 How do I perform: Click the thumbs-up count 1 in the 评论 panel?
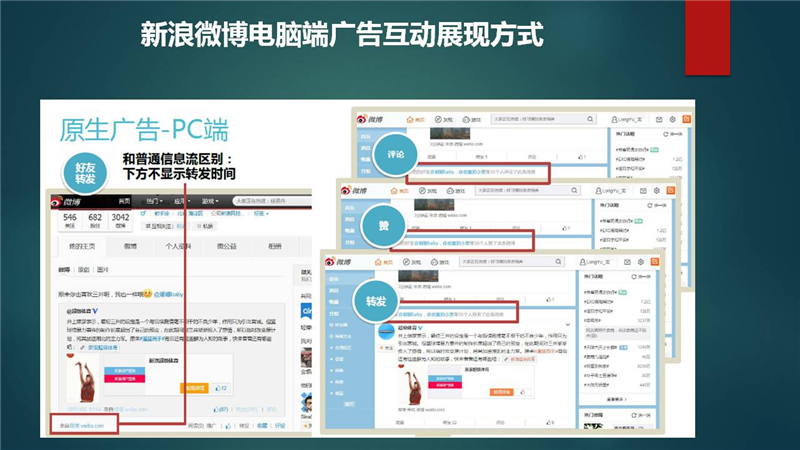click(x=582, y=157)
